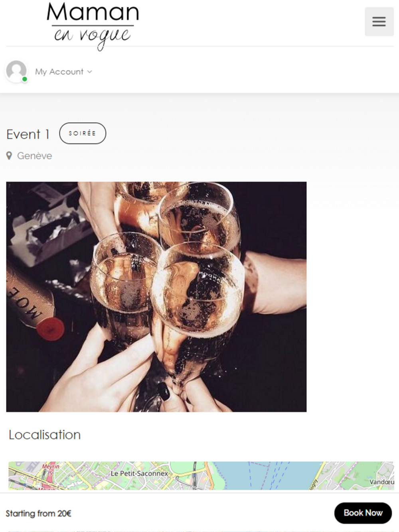Click the lake area on the map
The image size is (399, 532).
coord(263,475)
